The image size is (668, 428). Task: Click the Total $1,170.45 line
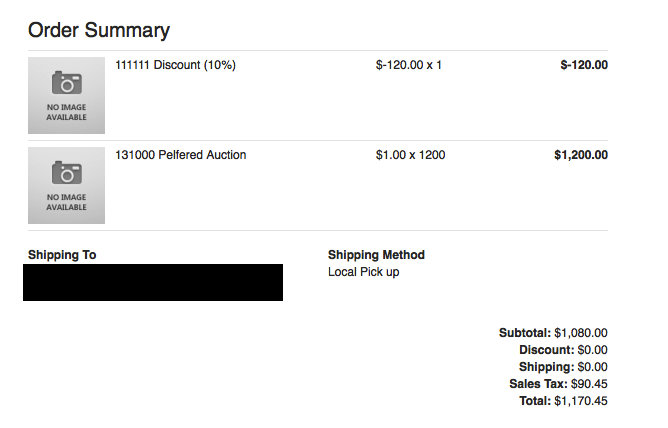[563, 401]
